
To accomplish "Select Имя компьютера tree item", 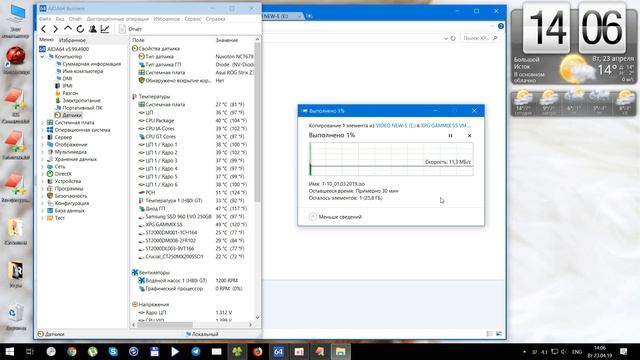I will coord(82,71).
